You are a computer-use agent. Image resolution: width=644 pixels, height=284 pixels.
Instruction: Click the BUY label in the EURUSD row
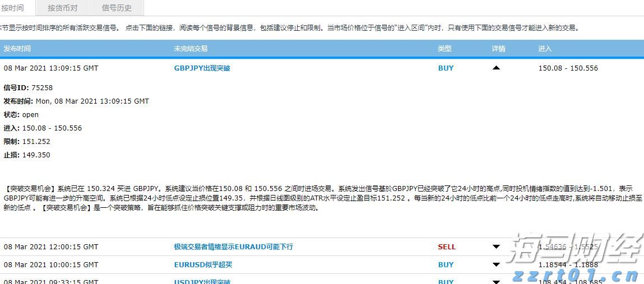446,264
